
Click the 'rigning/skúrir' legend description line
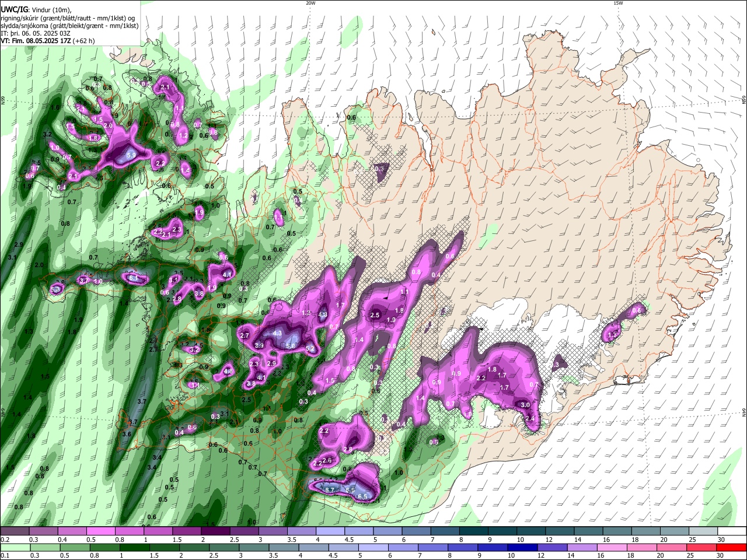(x=67, y=18)
